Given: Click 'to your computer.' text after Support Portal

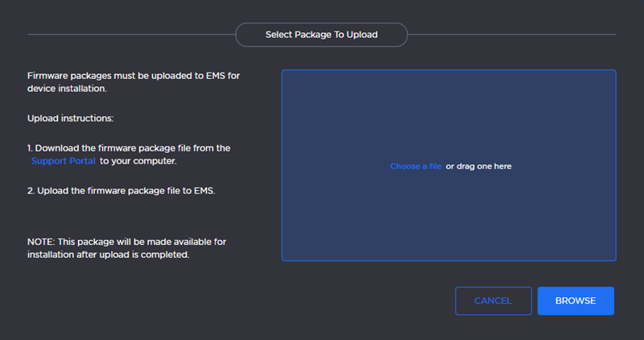Looking at the screenshot, I should (138, 161).
